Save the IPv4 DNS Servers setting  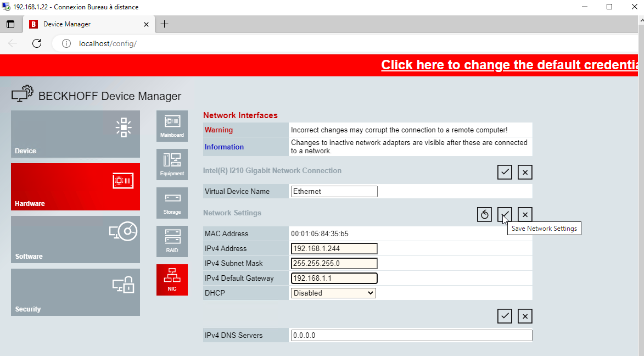(505, 316)
